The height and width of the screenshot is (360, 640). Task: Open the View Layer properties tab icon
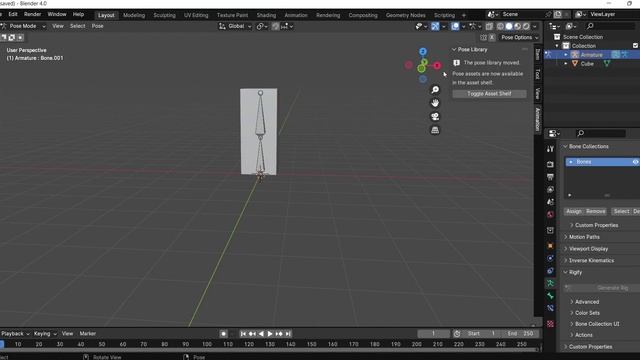[550, 189]
